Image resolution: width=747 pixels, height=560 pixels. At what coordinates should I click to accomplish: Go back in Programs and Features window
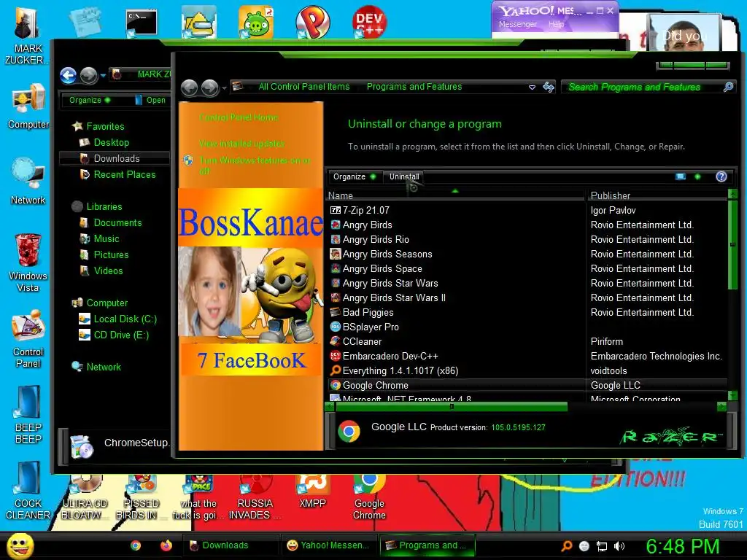tap(189, 87)
